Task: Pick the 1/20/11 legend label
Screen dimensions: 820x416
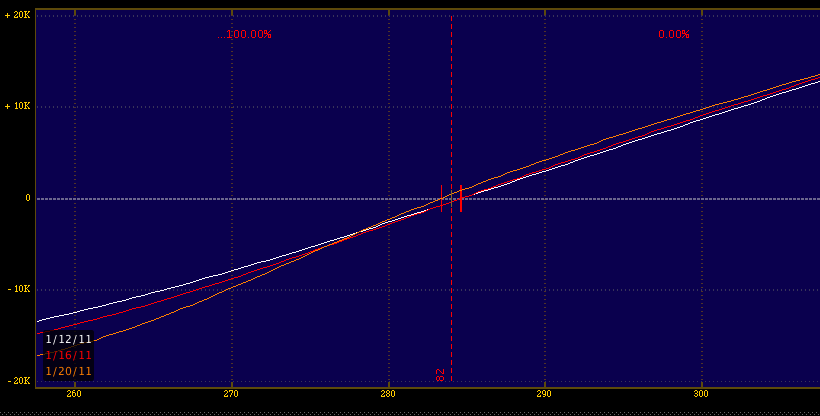Action: coord(68,371)
